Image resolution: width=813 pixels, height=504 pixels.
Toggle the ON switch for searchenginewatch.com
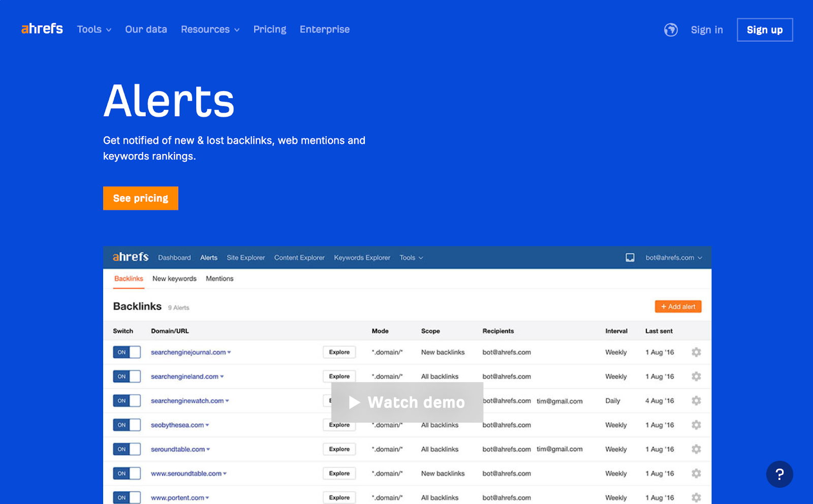click(127, 401)
